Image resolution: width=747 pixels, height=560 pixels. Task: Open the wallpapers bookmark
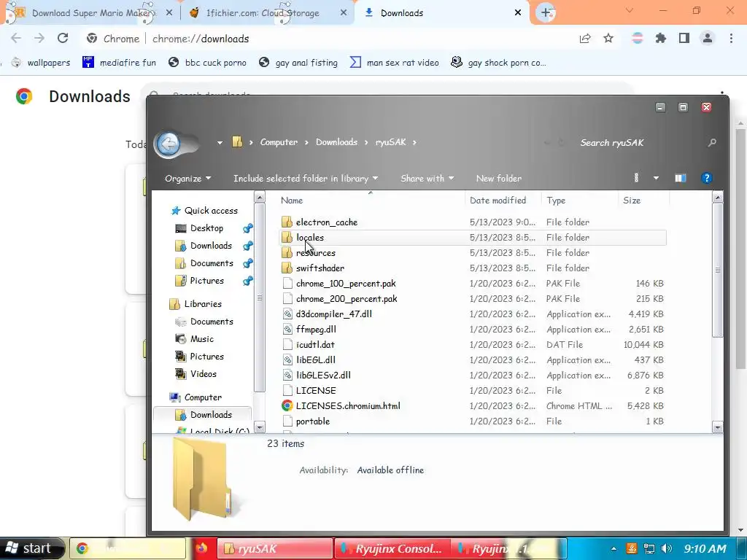(x=41, y=63)
